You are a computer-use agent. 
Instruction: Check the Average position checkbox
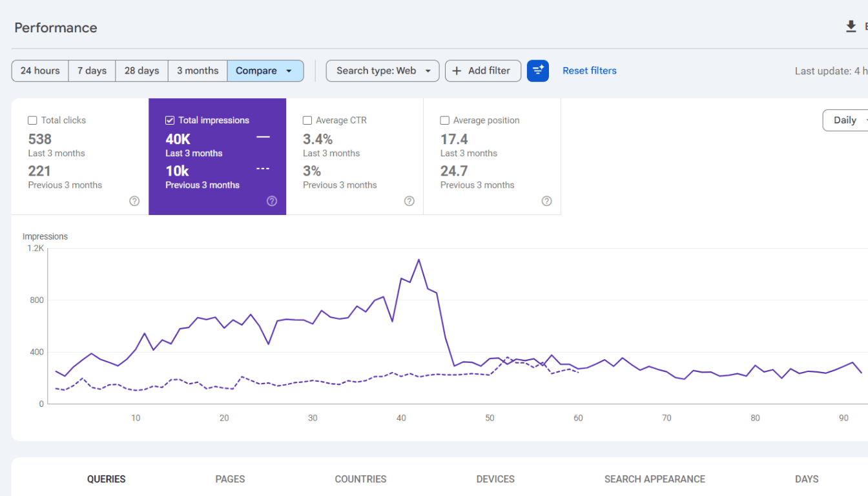coord(445,120)
